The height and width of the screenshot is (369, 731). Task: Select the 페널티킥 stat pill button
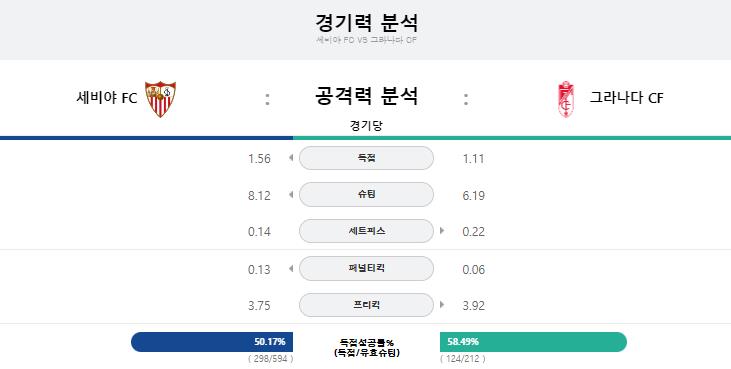tap(366, 268)
